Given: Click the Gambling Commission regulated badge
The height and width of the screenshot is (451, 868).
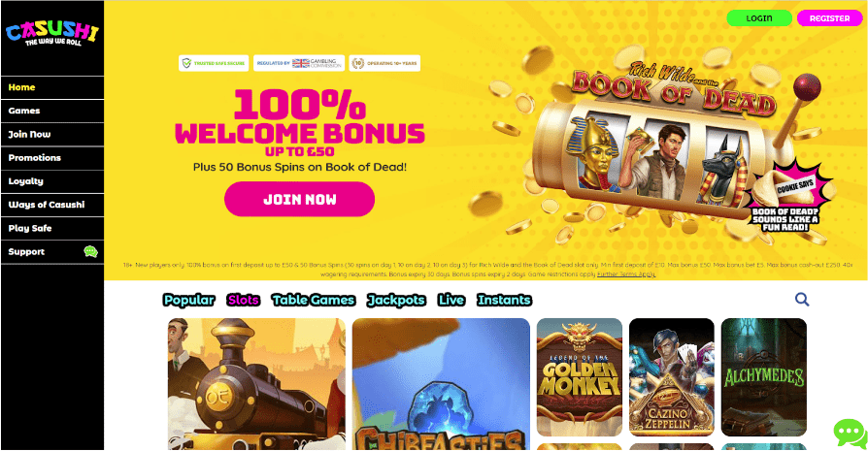Looking at the screenshot, I should point(299,63).
